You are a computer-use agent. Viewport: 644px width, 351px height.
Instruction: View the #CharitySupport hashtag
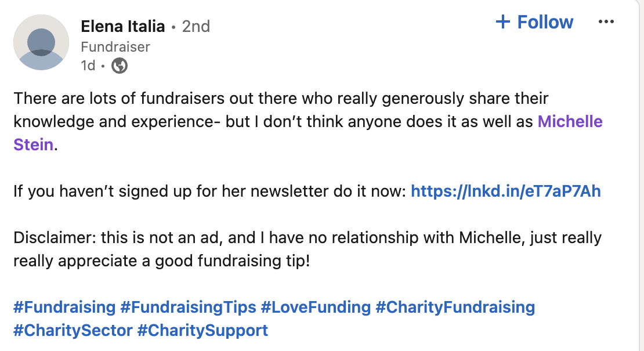click(x=202, y=330)
